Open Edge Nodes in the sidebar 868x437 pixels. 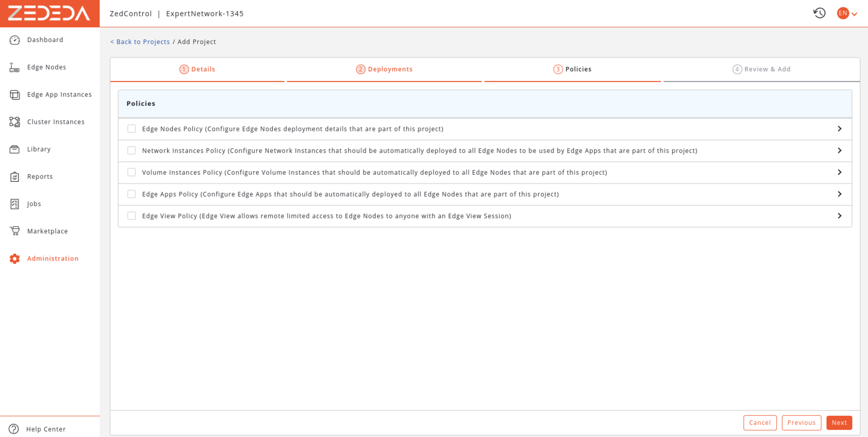(x=47, y=67)
